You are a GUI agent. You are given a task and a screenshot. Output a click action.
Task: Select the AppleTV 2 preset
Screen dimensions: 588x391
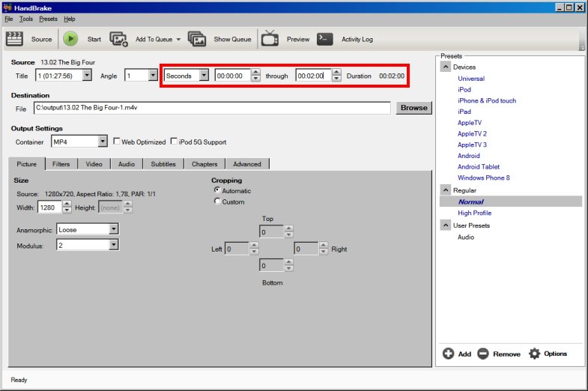472,133
